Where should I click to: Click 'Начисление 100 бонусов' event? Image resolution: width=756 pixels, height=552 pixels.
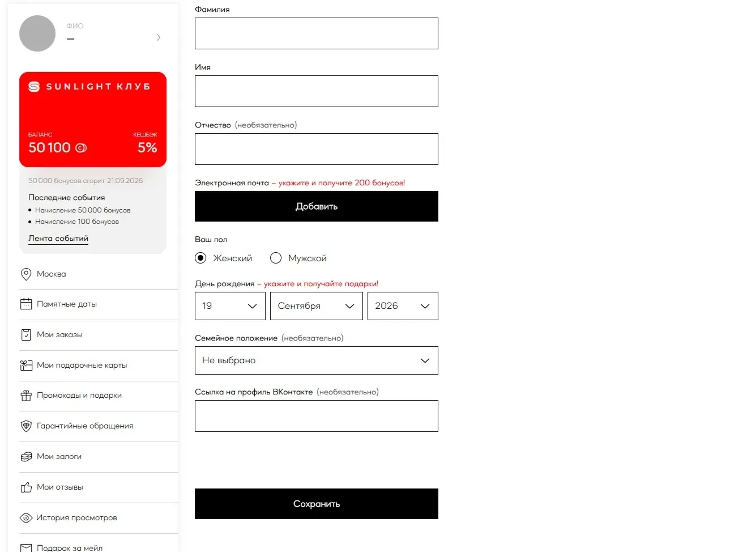[77, 222]
